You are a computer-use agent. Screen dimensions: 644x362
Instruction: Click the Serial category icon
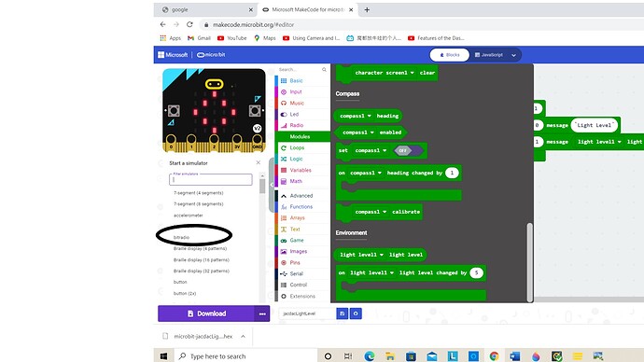284,273
